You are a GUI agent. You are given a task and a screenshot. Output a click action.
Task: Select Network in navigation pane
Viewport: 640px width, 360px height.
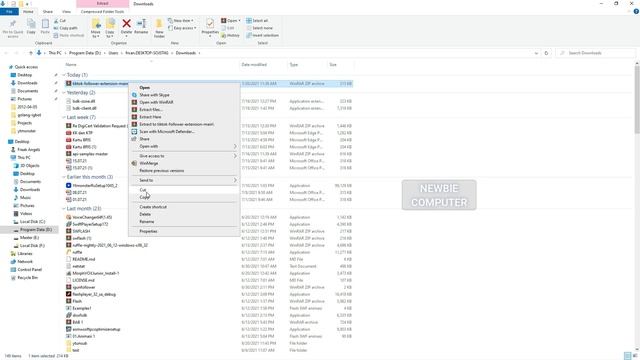click(x=24, y=262)
